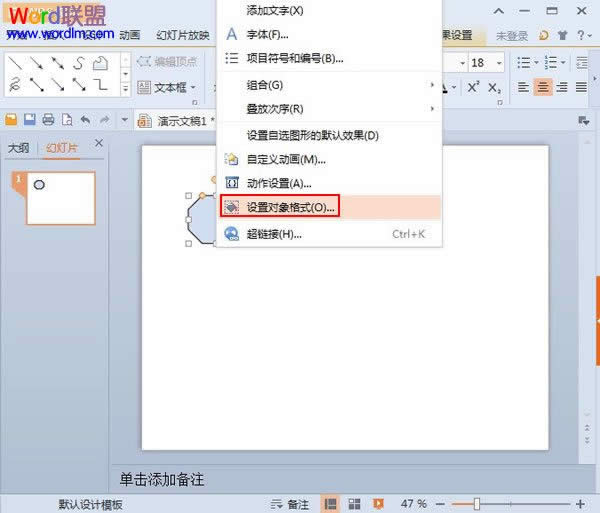The image size is (600, 513).
Task: Choose 自定义动画(M) from context menu
Action: coord(286,159)
